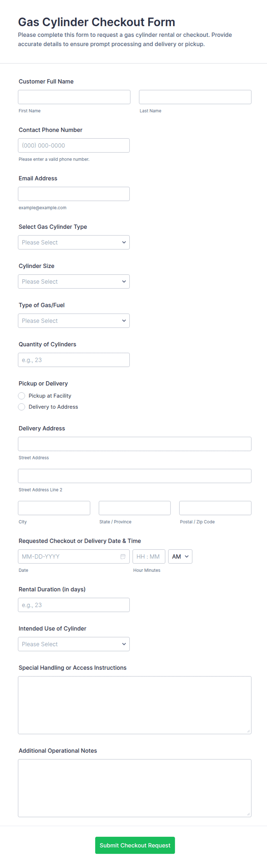Viewport: 267px width, 868px height.
Task: Open Type of Gas/Fuel dropdown
Action: [x=74, y=321]
